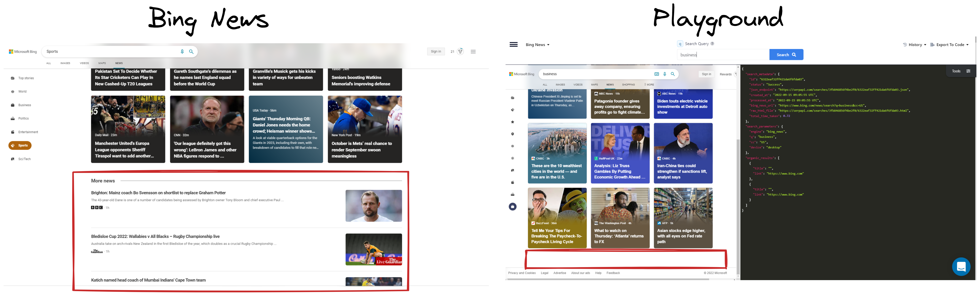Click the Search Query help icon

pyautogui.click(x=712, y=44)
